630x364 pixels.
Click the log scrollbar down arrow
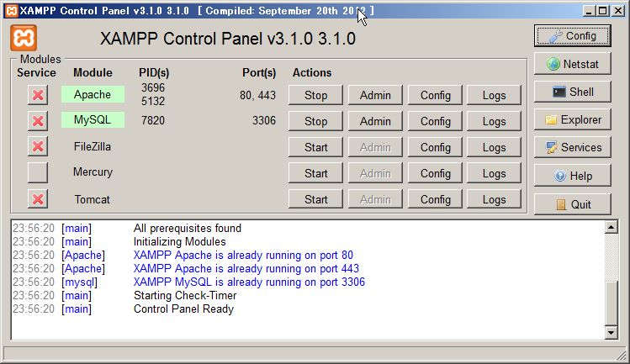click(611, 333)
